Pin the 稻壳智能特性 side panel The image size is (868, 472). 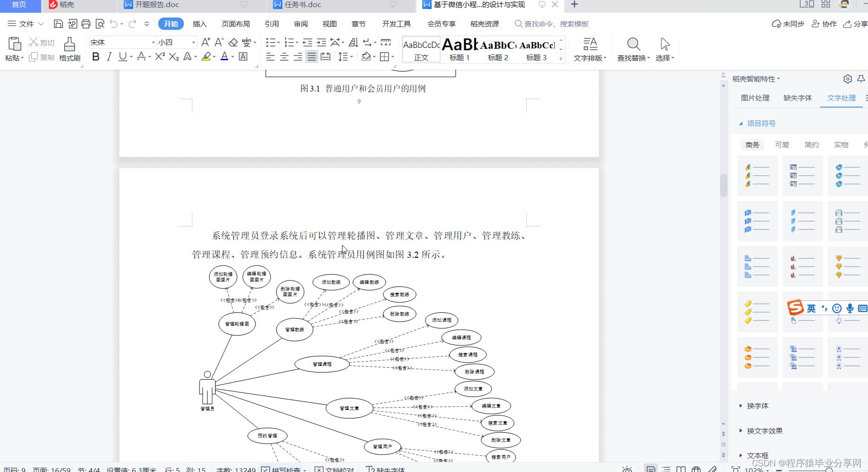(861, 79)
